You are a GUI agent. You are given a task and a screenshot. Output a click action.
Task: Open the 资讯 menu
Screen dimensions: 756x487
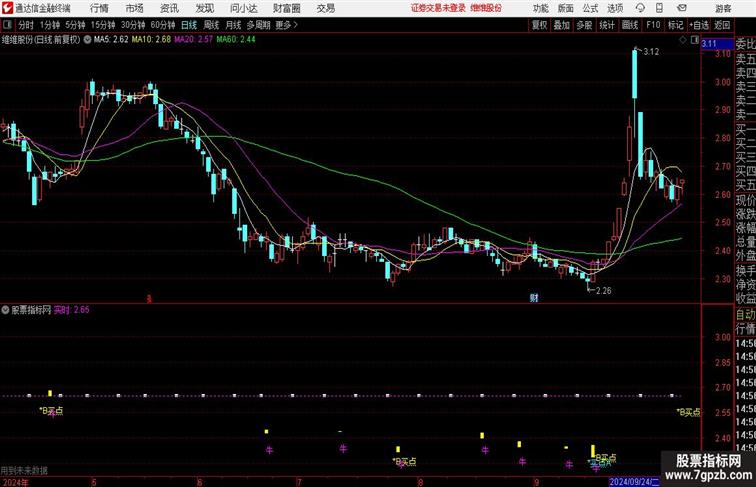pos(169,8)
